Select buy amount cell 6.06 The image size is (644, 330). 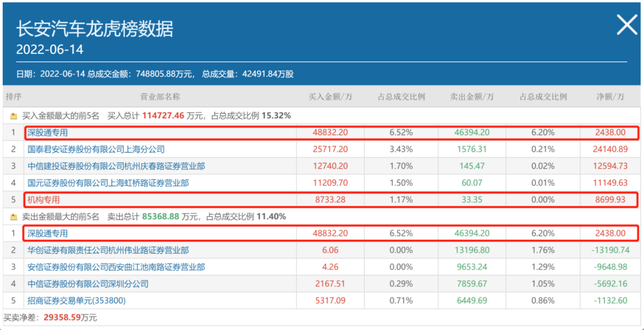[x=331, y=250]
